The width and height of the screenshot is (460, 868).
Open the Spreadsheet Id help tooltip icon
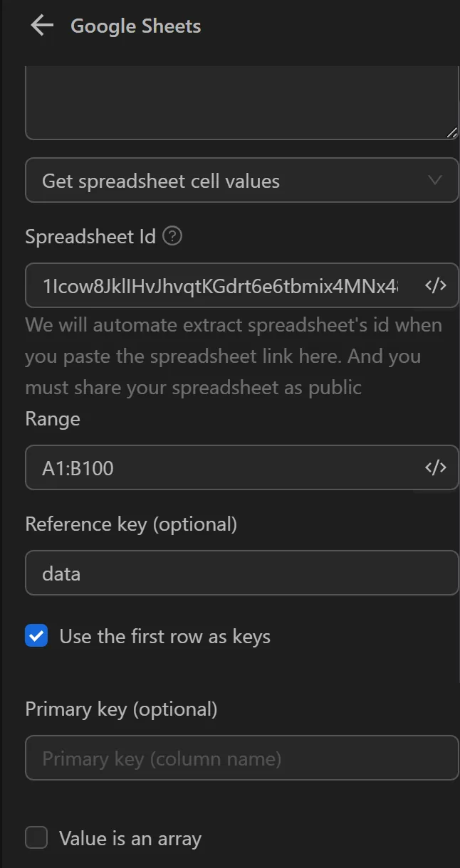point(171,236)
